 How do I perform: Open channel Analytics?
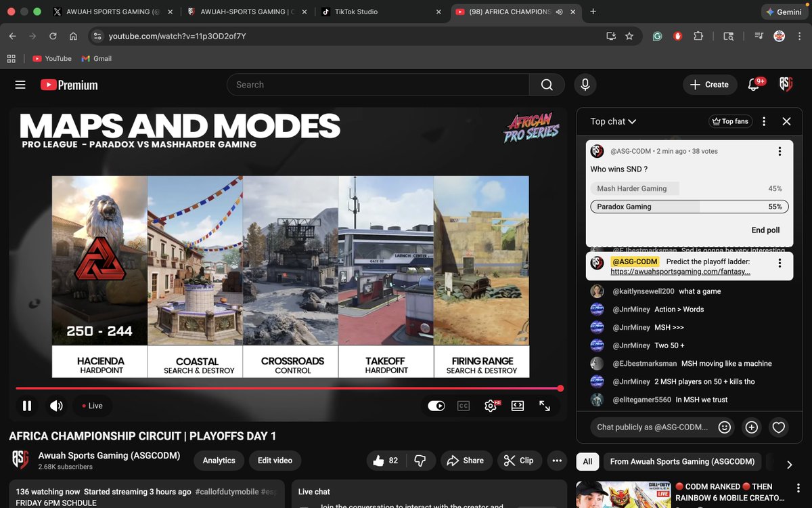click(x=219, y=461)
